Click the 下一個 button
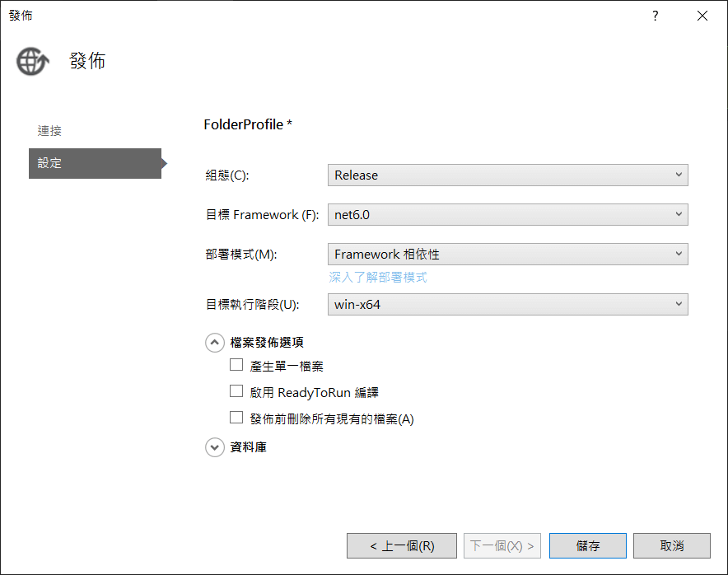728x575 pixels. (x=502, y=545)
